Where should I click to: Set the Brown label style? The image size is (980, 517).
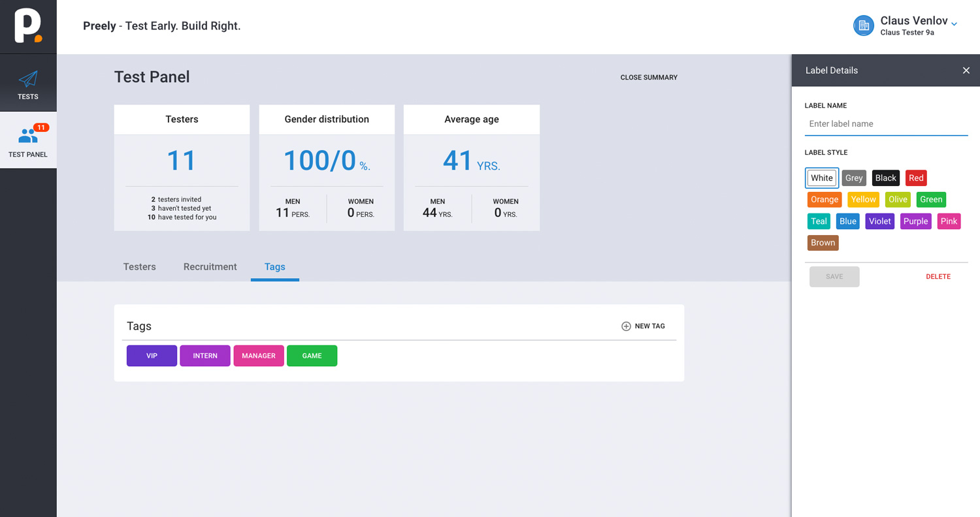823,243
